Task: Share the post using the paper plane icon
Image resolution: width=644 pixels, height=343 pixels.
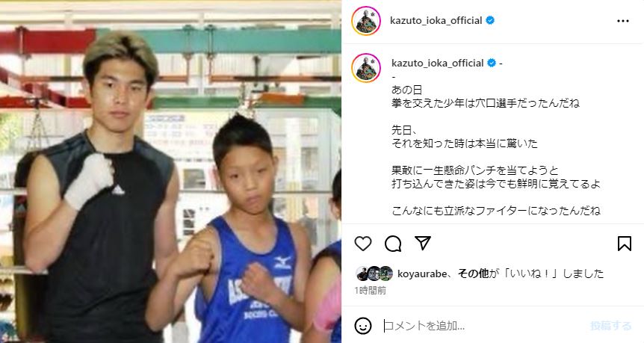Action: [x=423, y=243]
